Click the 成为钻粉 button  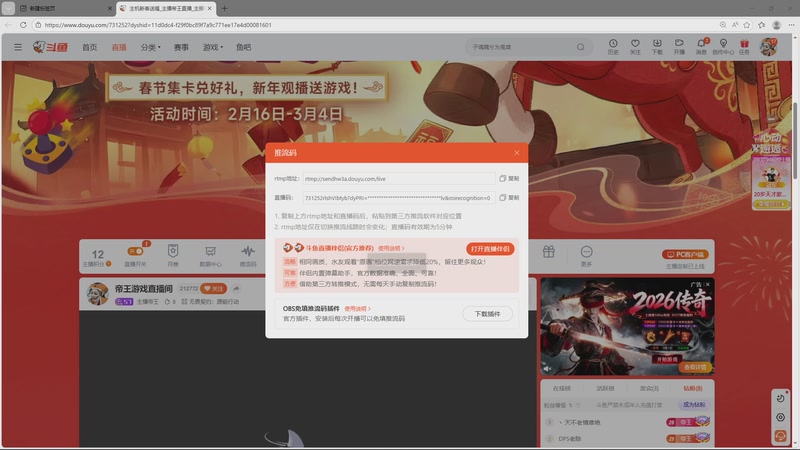pos(694,405)
